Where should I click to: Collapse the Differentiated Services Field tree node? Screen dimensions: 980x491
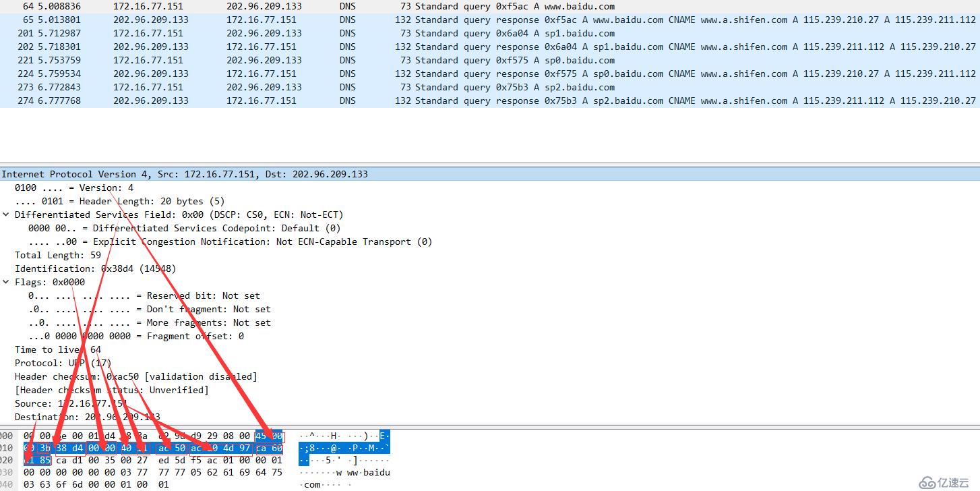6,214
